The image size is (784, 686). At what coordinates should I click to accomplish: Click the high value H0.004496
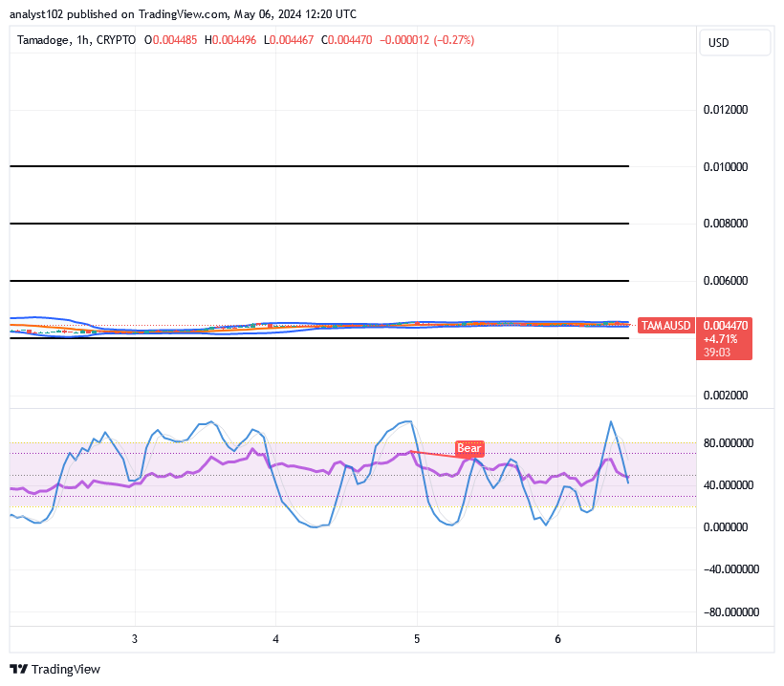point(230,40)
